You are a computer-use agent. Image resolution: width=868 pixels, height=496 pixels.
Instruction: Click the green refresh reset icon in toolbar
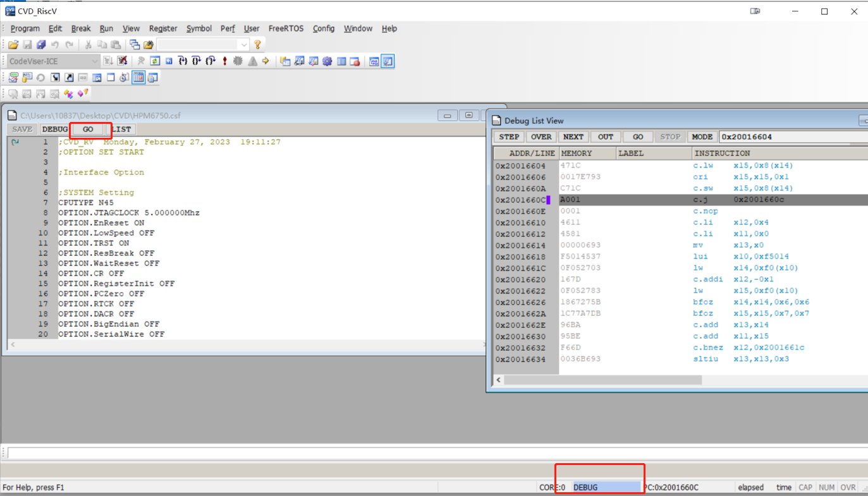pyautogui.click(x=155, y=61)
